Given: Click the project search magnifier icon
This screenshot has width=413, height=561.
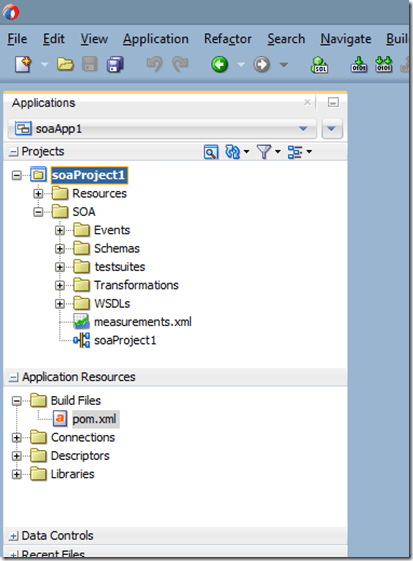Looking at the screenshot, I should click(x=211, y=152).
